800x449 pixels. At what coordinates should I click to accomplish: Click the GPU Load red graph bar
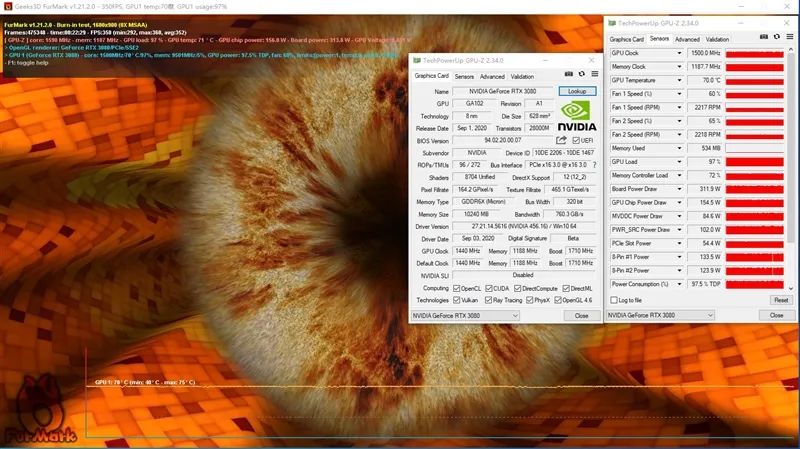click(x=754, y=162)
